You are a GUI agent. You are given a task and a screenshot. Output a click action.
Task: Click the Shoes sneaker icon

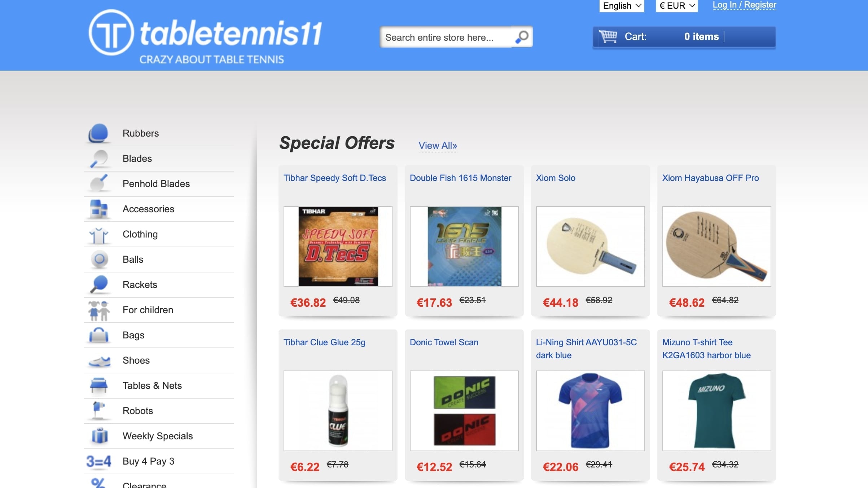tap(99, 361)
